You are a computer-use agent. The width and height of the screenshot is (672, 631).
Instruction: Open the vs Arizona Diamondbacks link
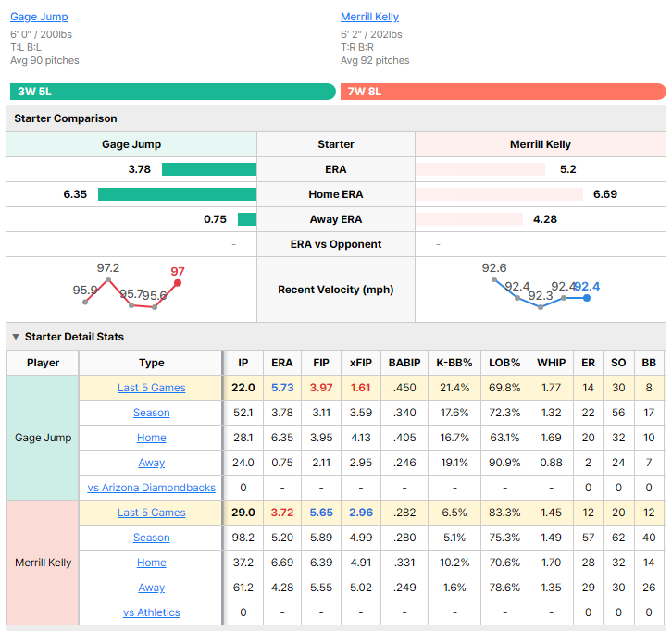(x=151, y=488)
